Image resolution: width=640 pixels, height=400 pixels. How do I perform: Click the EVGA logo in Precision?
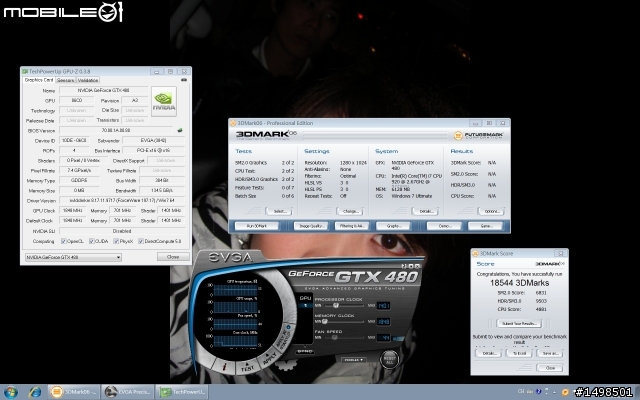click(231, 258)
